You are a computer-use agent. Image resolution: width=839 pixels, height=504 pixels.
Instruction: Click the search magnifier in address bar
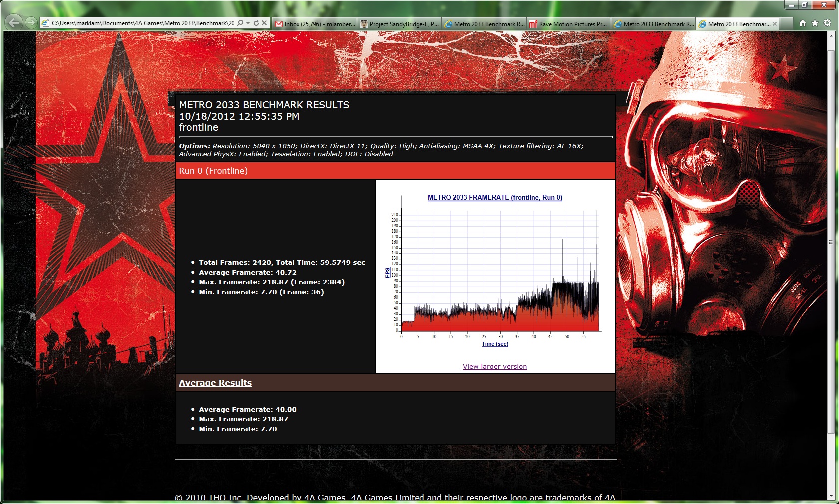tap(240, 23)
